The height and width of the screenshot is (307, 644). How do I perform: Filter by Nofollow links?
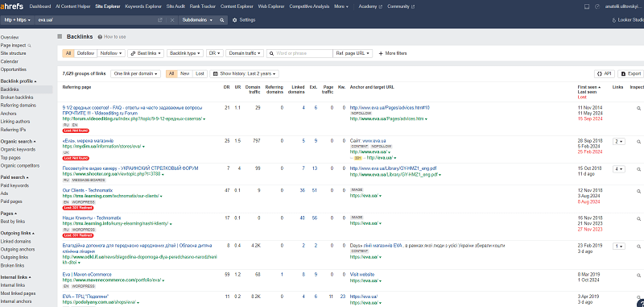(111, 53)
